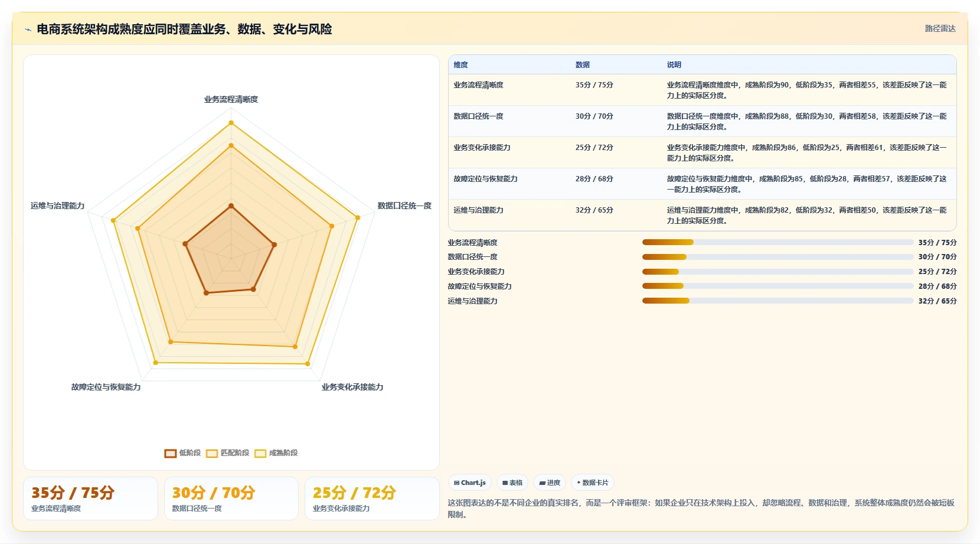This screenshot has width=980, height=544.
Task: Click table cell 30分 / 70分
Action: click(x=594, y=116)
